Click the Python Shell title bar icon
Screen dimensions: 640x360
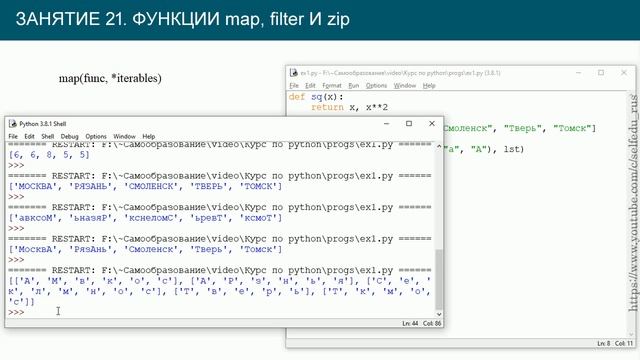coord(13,124)
